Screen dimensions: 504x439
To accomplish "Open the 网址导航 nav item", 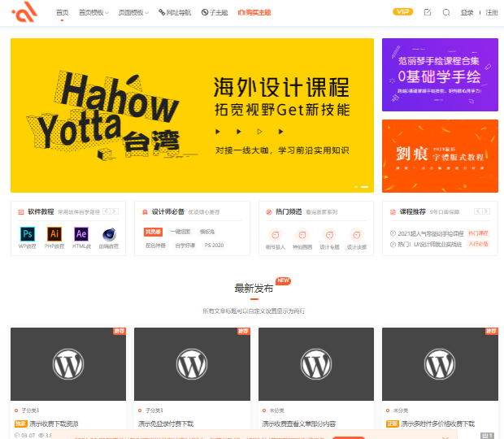I will (x=175, y=12).
